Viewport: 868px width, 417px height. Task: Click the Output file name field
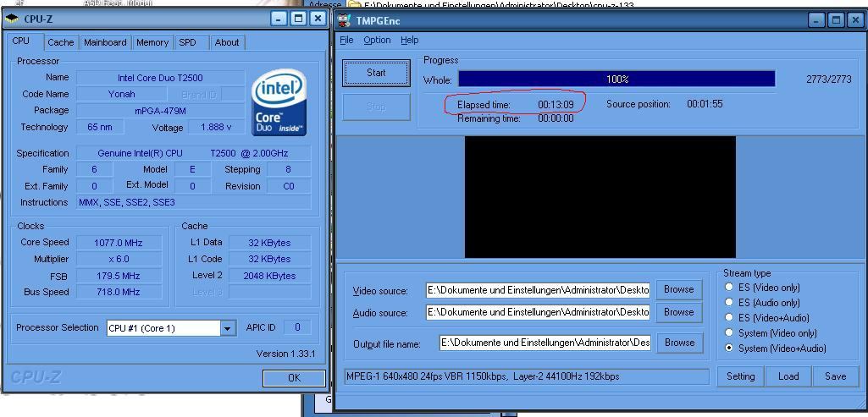tap(545, 343)
